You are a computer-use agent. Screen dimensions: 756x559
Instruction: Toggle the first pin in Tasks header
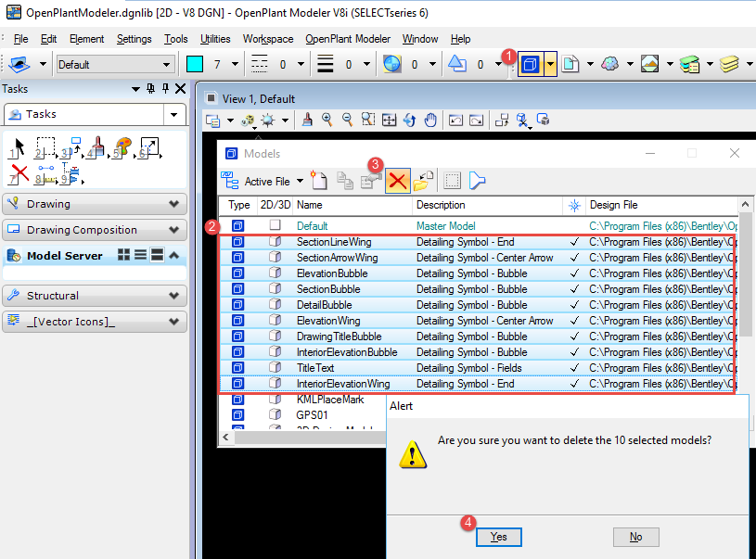click(151, 88)
